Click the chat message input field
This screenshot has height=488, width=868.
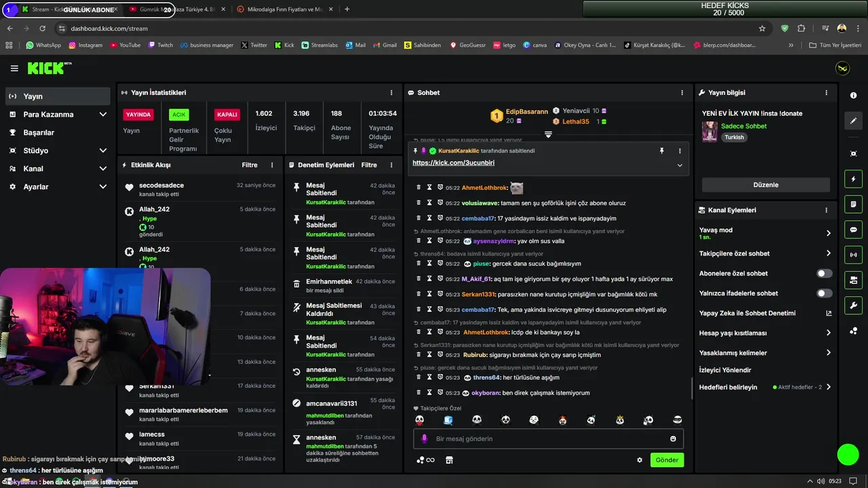pos(549,439)
